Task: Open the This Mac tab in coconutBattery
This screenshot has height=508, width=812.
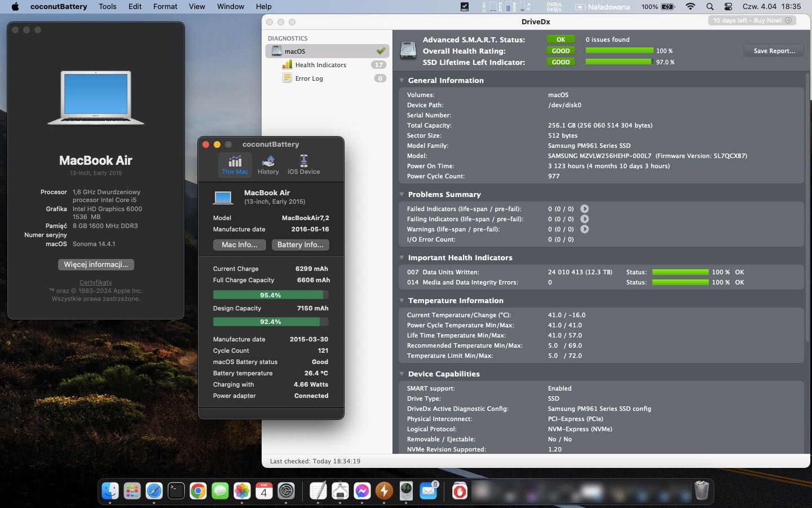Action: pos(235,165)
